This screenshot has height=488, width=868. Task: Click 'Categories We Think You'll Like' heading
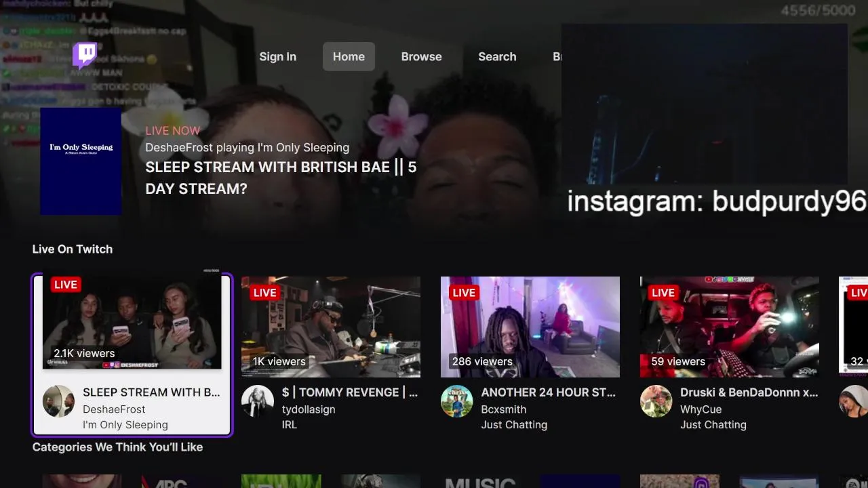[x=117, y=447]
